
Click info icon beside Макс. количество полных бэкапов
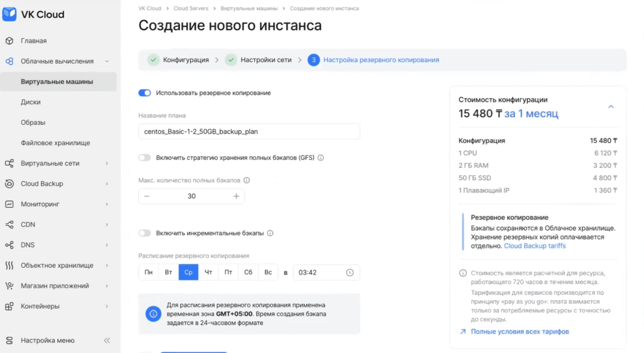[247, 180]
